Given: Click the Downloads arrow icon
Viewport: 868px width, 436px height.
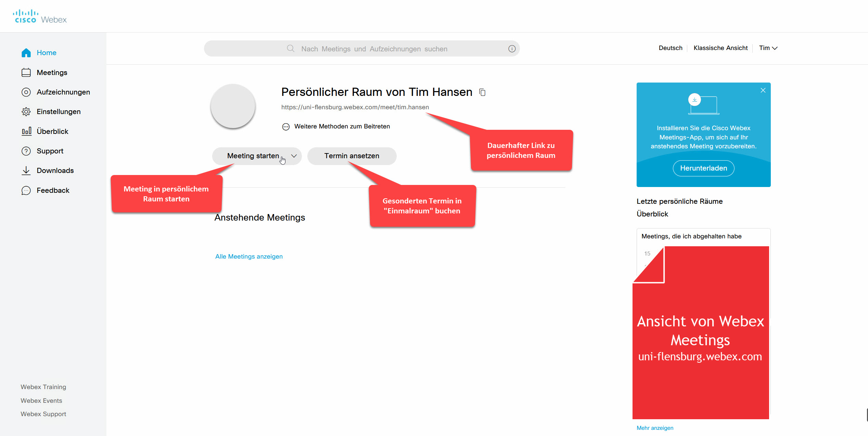Looking at the screenshot, I should click(26, 171).
